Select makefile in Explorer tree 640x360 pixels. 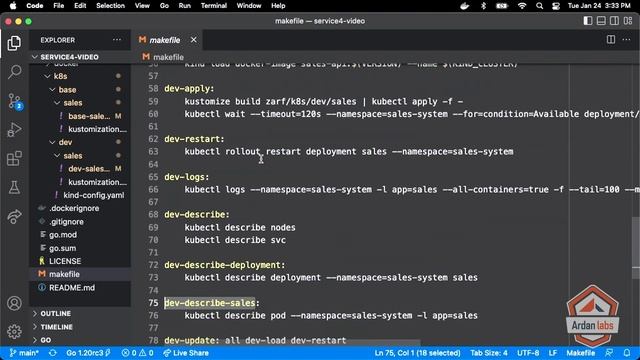click(x=80, y=274)
